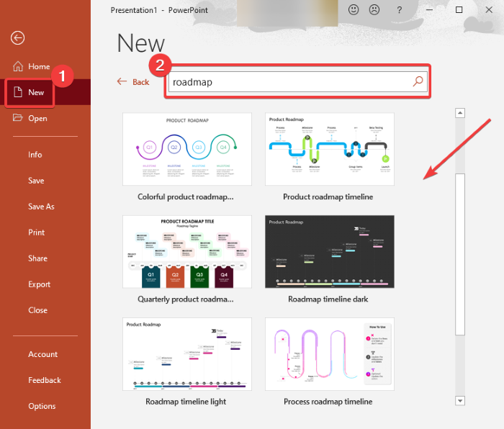Viewport: 504px width, 429px height.
Task: Click the 'Quarterly product roadma...' caption
Action: pyautogui.click(x=186, y=299)
